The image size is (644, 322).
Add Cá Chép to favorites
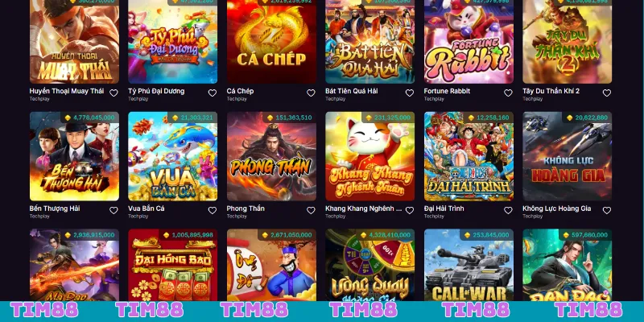tap(311, 93)
